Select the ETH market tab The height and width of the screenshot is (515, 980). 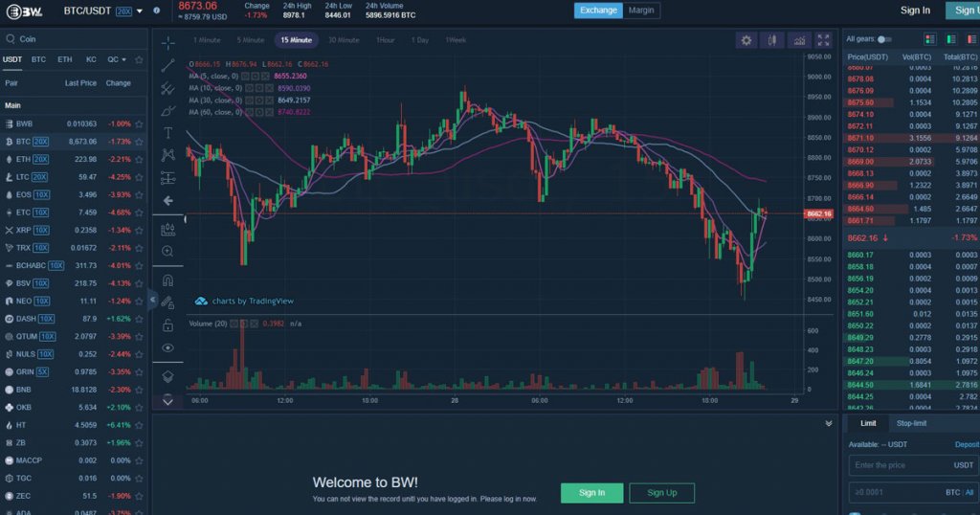tap(65, 60)
